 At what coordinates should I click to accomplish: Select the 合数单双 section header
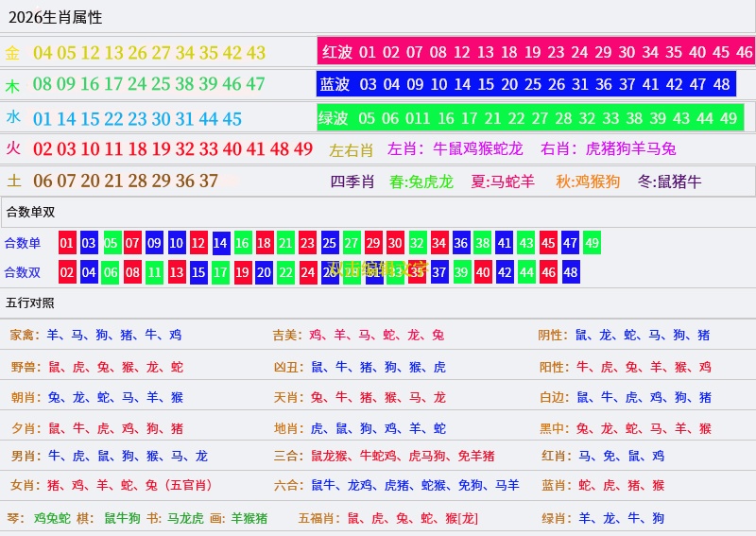30,212
